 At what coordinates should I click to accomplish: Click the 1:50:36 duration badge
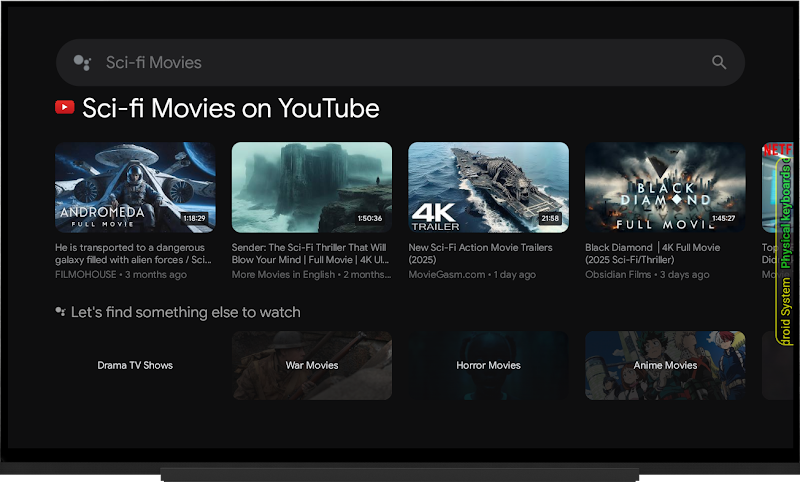pos(370,218)
